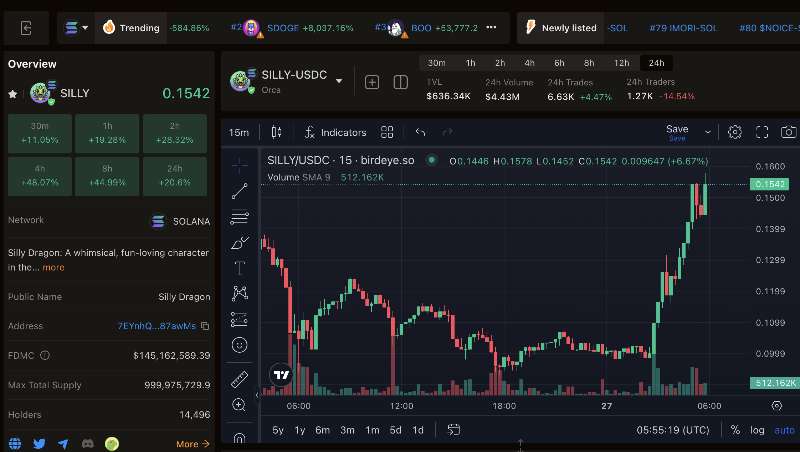The height and width of the screenshot is (452, 800).
Task: Toggle the split panel layout icon
Action: [401, 82]
